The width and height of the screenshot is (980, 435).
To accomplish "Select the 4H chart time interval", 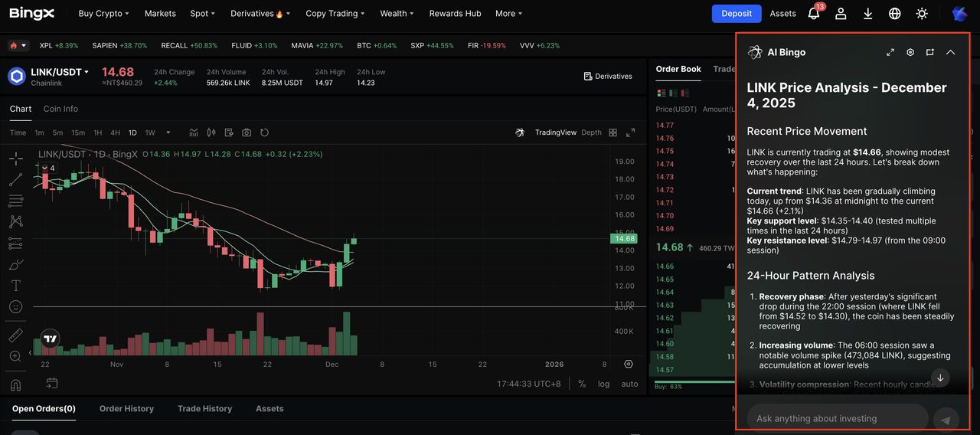I will click(x=115, y=132).
